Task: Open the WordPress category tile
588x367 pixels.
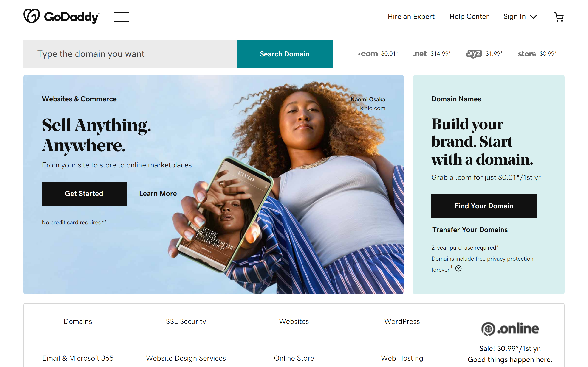Action: point(402,321)
